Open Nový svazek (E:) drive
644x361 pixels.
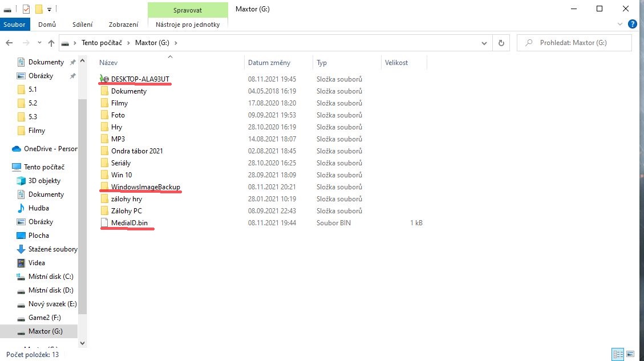(x=52, y=304)
